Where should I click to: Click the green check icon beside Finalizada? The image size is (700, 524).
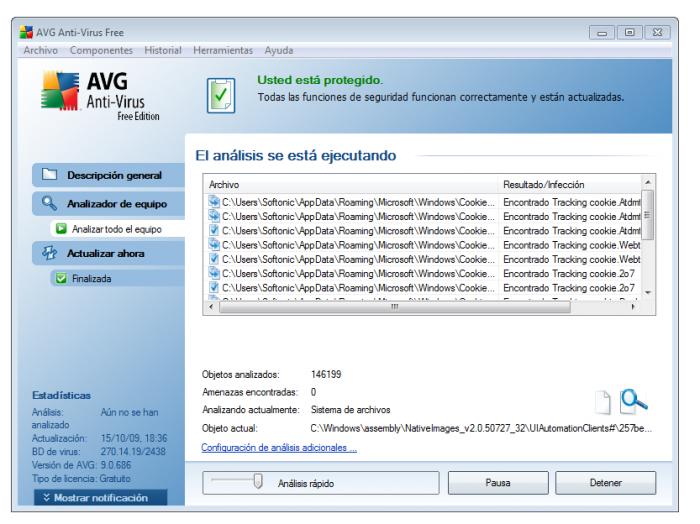coord(61,279)
